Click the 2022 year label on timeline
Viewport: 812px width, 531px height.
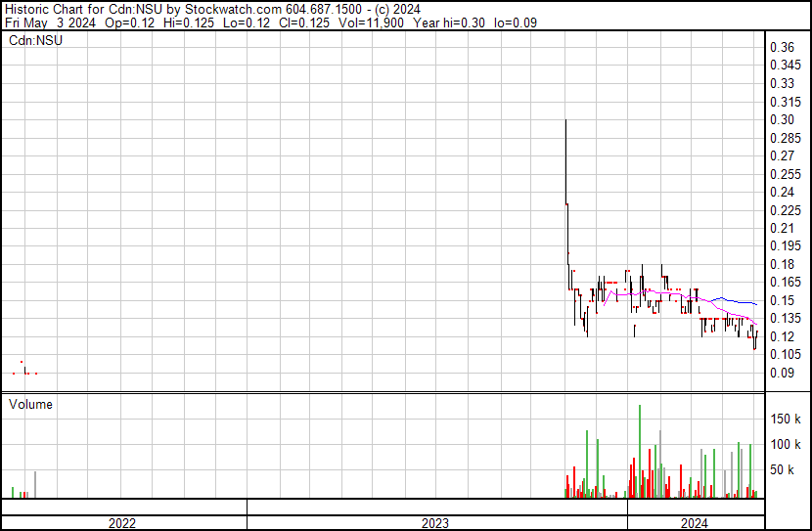click(x=122, y=523)
